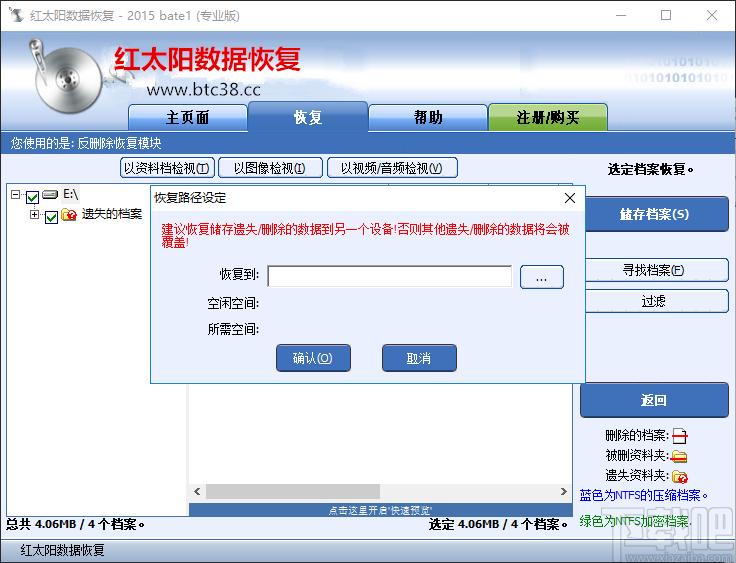Click the 返回 back button
Viewport: 736px width, 563px height.
pos(654,400)
